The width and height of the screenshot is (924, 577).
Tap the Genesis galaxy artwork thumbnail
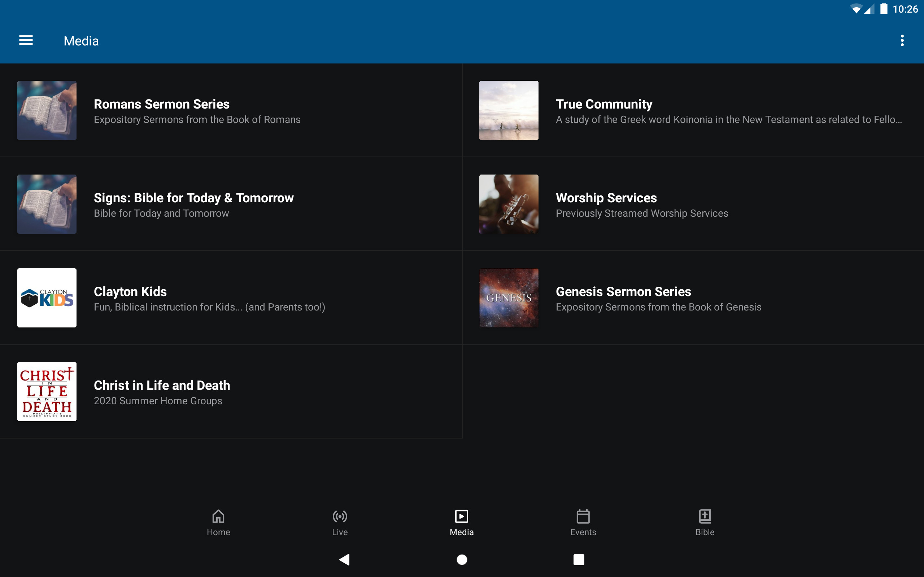(x=509, y=298)
